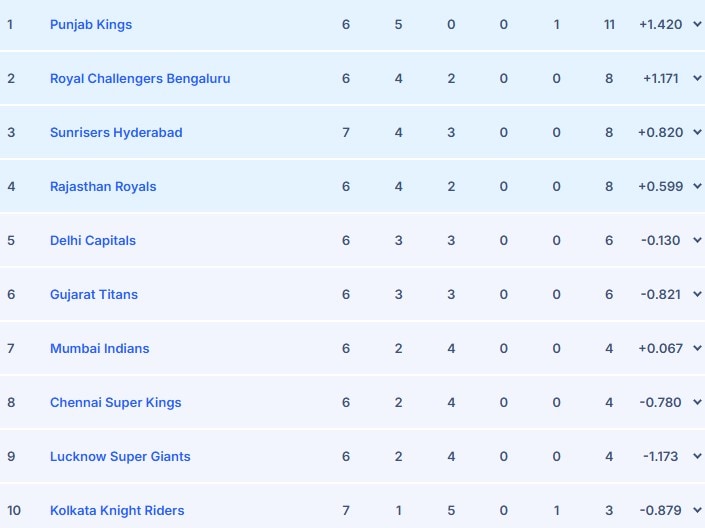Select the Delhi Capitals team link
705x528 pixels.
coord(93,240)
